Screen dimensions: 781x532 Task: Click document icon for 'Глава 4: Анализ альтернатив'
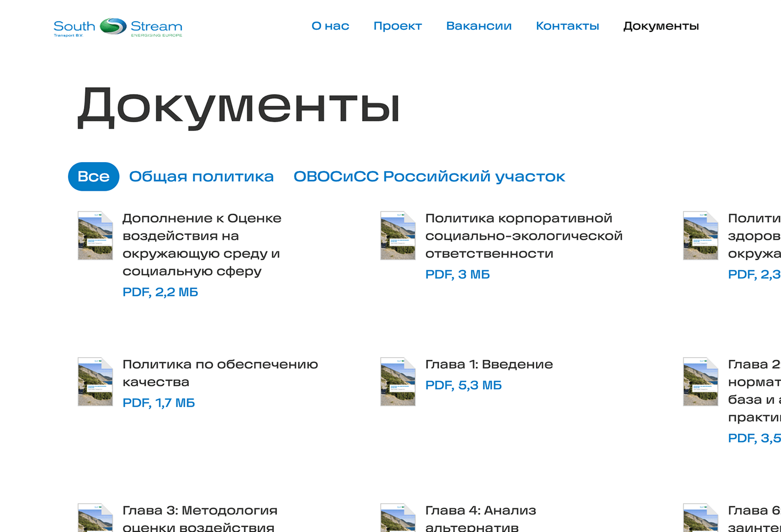398,518
